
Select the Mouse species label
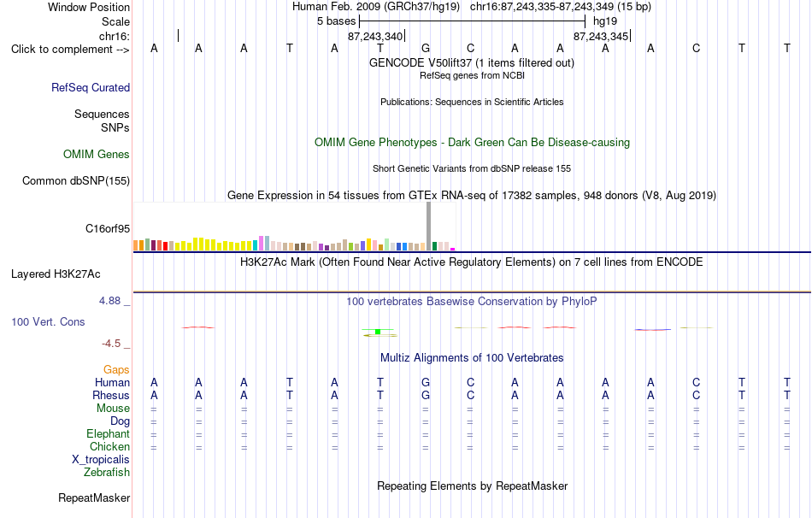tap(114, 409)
